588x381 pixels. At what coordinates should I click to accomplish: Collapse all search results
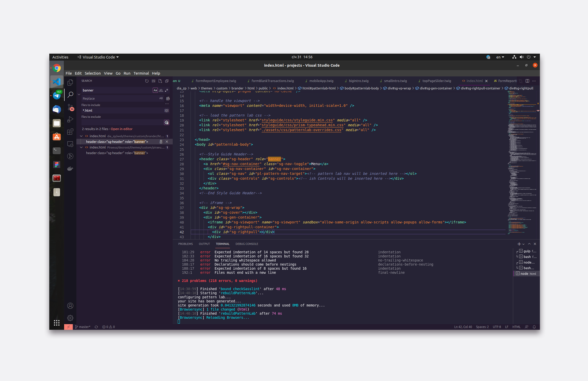167,81
